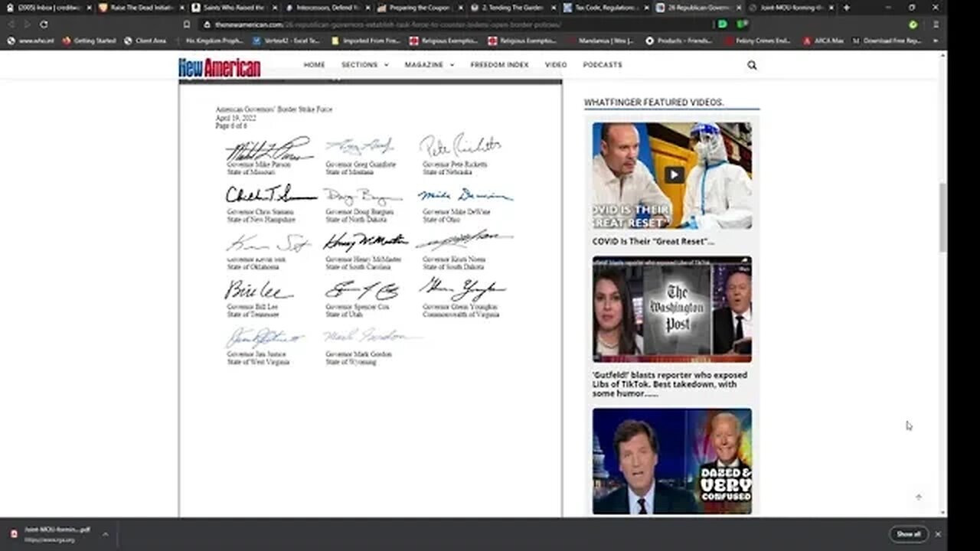
Task: Switch to the Tax Code, Regulations tab
Action: [x=606, y=8]
